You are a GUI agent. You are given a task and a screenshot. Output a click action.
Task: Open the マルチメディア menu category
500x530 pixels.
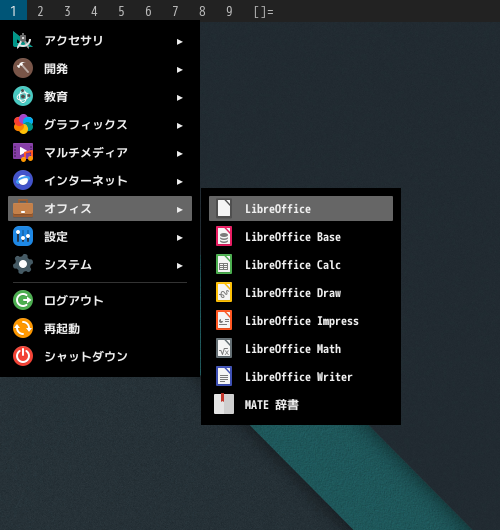[x=100, y=153]
